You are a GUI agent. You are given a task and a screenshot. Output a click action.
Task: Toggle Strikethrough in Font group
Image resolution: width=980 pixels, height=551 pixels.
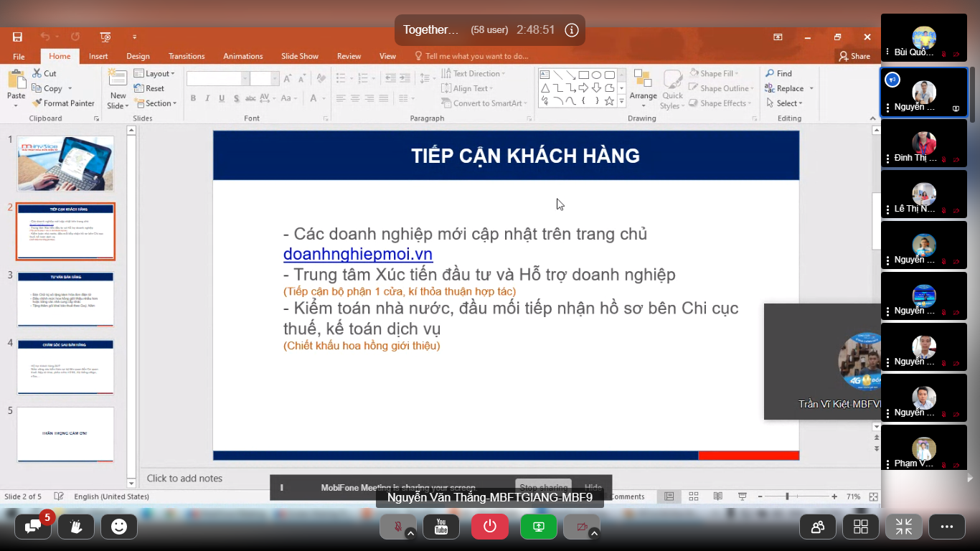[250, 98]
